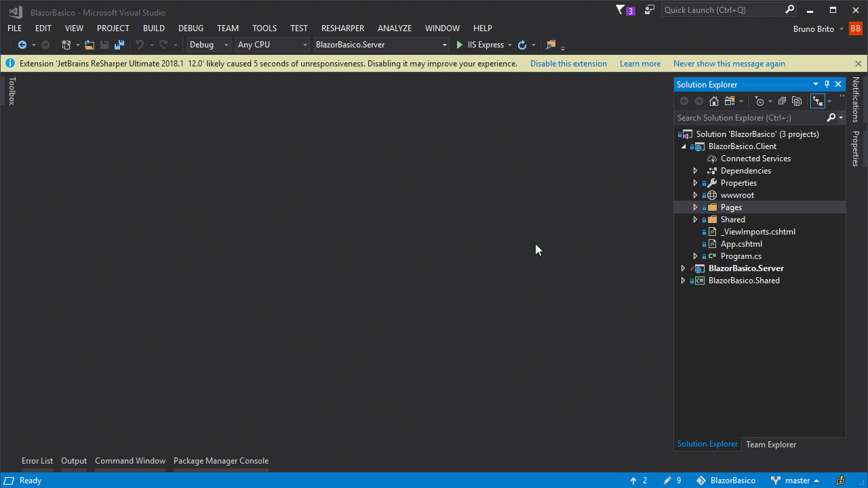Open the IIS Express dropdown arrow

[x=510, y=45]
